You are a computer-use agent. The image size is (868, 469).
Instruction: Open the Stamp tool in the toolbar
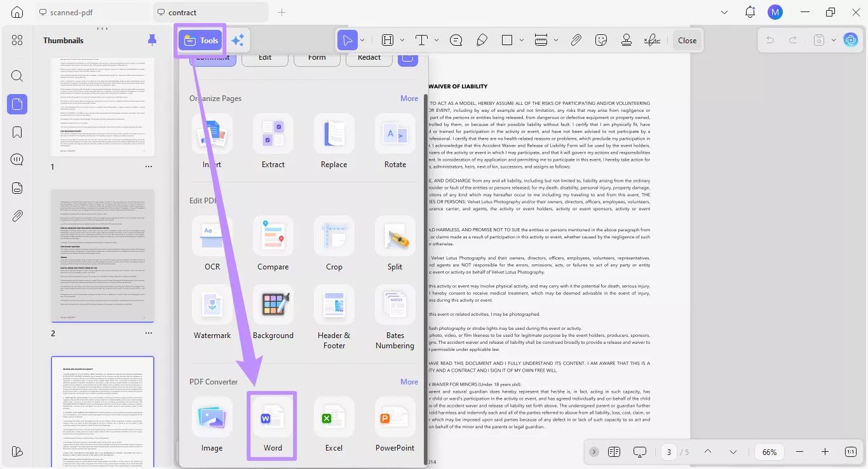[x=627, y=39]
